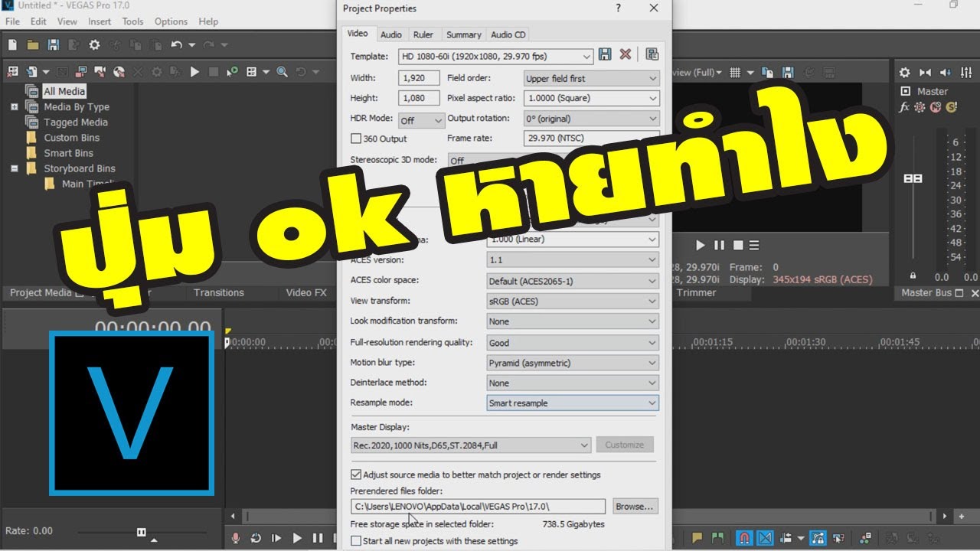980x551 pixels.
Task: Click the magnifier search media icon
Action: tap(283, 72)
